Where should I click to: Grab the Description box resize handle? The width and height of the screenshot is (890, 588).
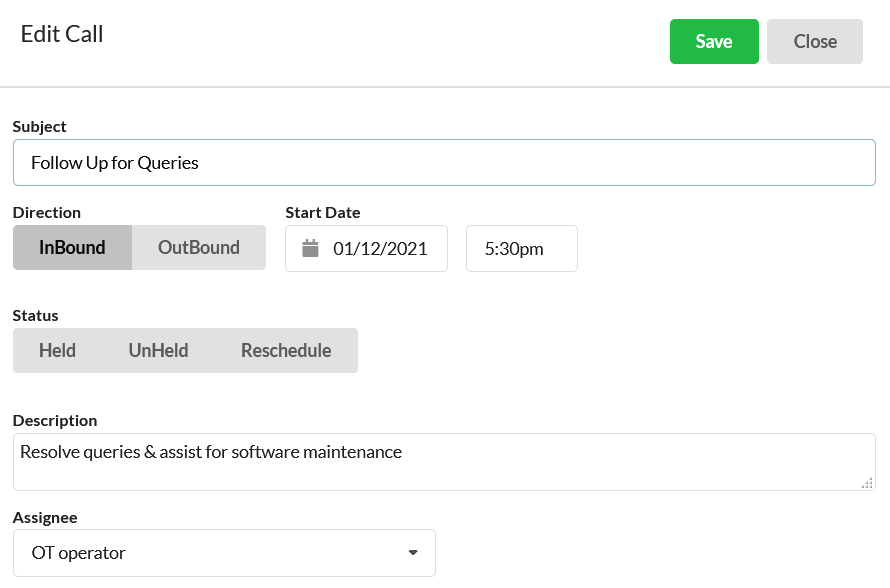(x=867, y=483)
